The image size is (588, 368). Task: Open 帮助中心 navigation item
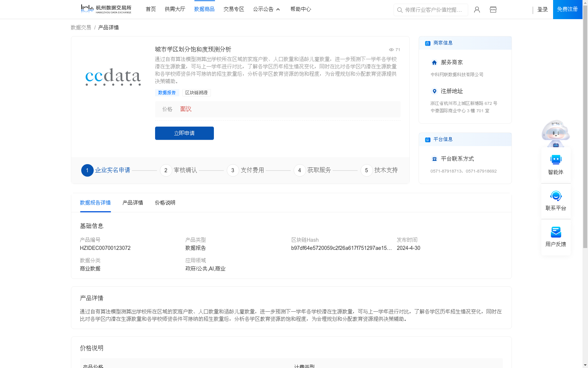click(x=301, y=9)
